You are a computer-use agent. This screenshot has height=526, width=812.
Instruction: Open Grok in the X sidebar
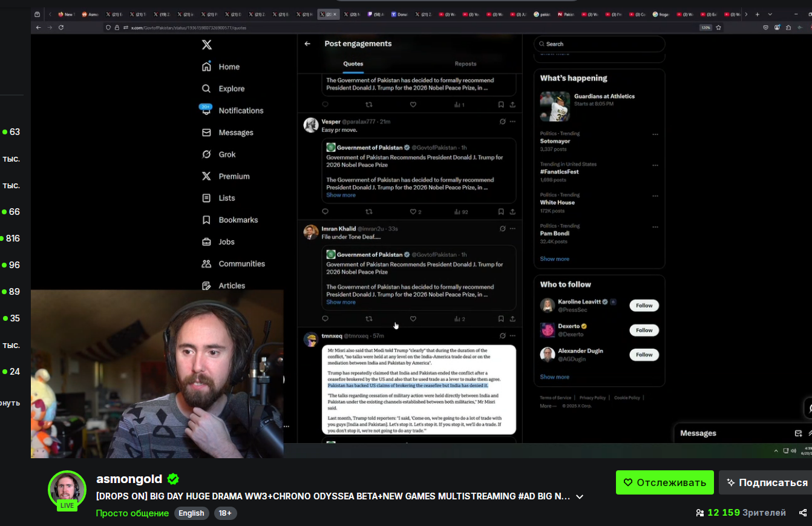[218, 154]
